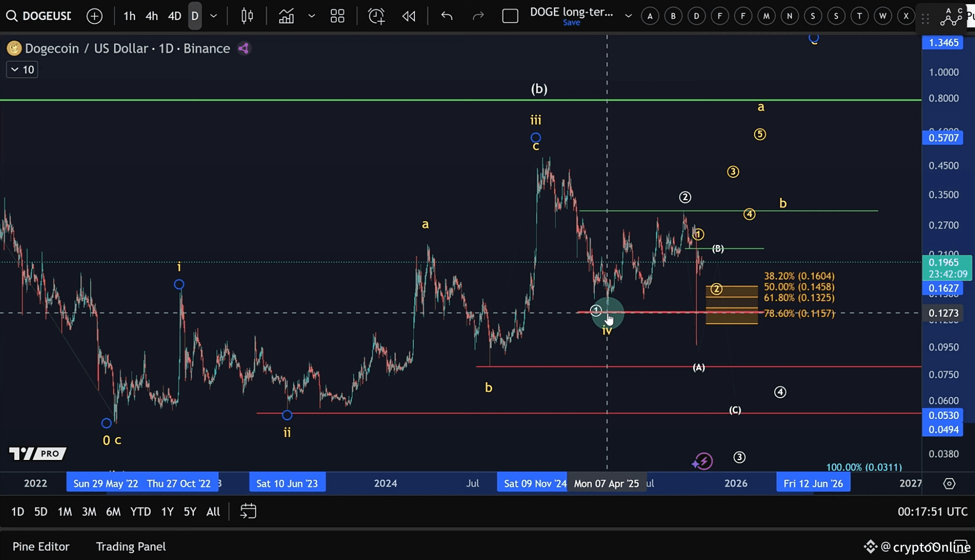
Task: Select the circled N shortcut
Action: tap(789, 16)
